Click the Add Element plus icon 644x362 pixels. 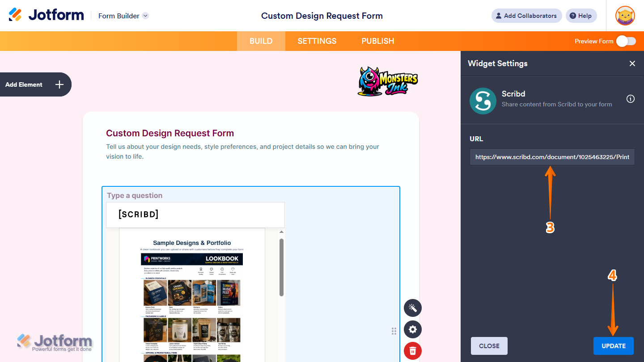(59, 84)
